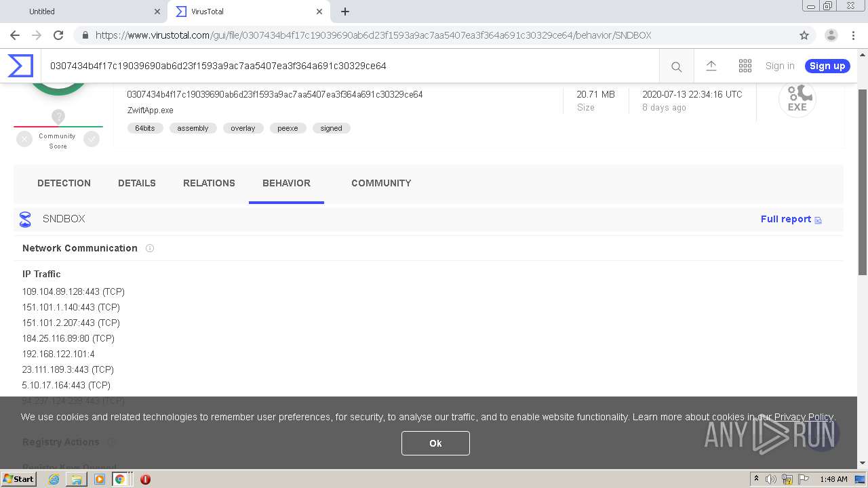
Task: Click the signed tag
Action: coord(331,128)
